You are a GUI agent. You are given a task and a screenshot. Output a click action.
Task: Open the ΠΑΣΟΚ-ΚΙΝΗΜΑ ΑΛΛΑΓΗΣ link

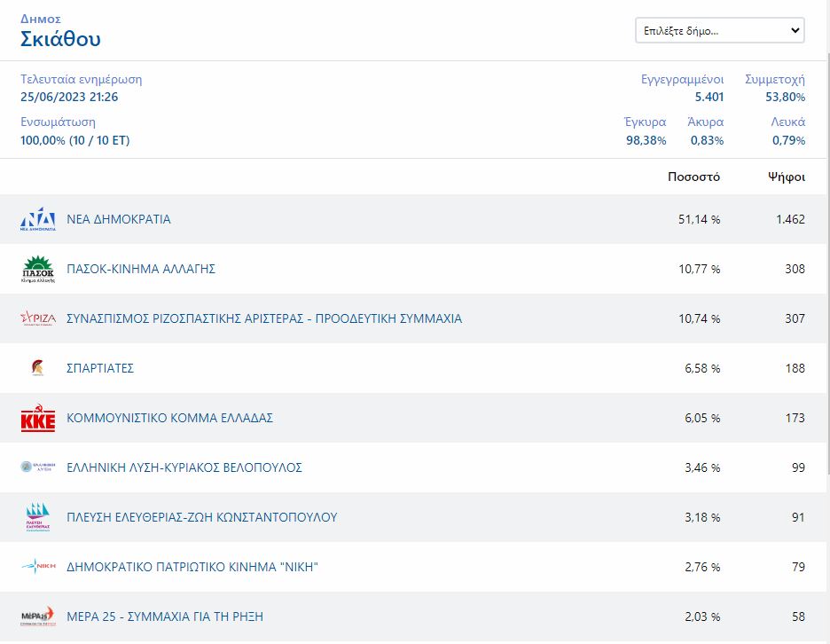[x=141, y=269]
